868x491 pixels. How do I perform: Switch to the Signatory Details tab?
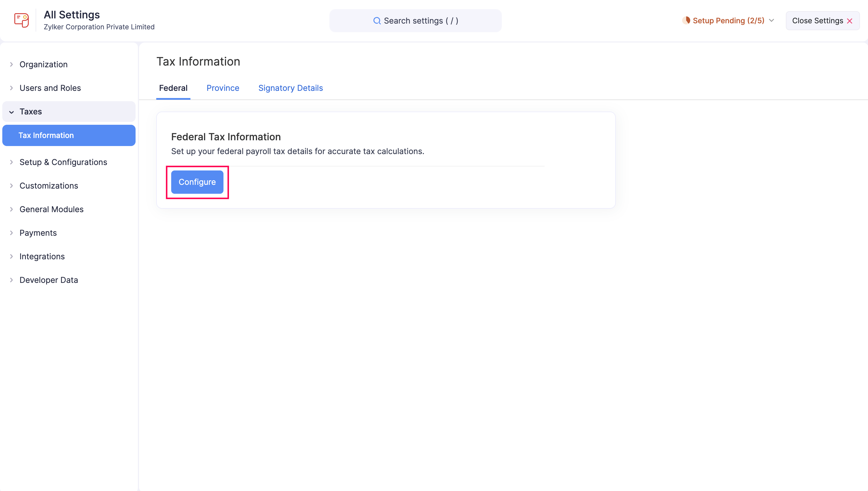pos(290,88)
